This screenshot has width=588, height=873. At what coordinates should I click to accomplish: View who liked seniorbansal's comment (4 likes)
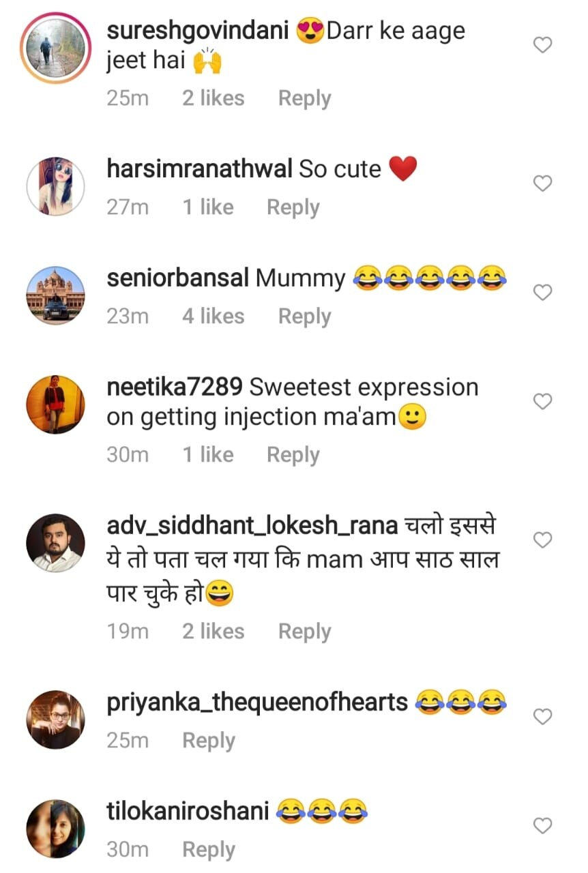[x=213, y=316]
